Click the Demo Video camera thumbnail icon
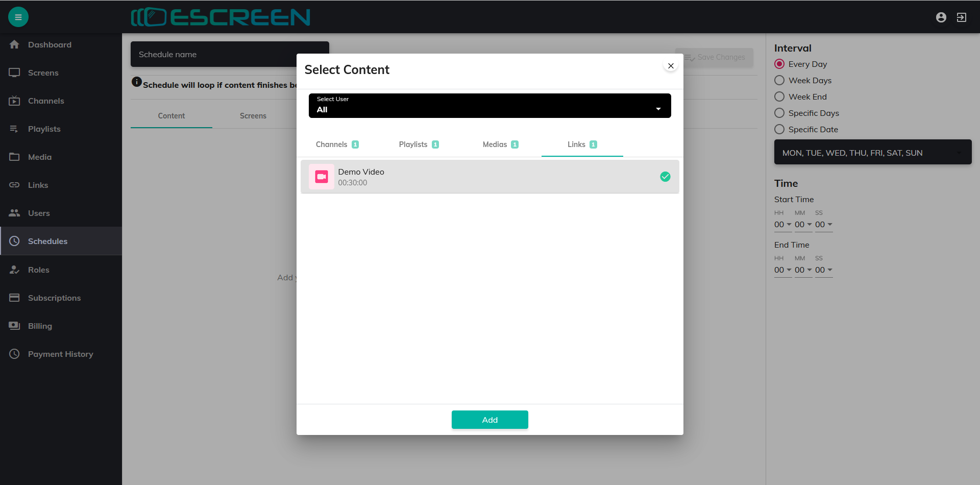 coord(321,177)
